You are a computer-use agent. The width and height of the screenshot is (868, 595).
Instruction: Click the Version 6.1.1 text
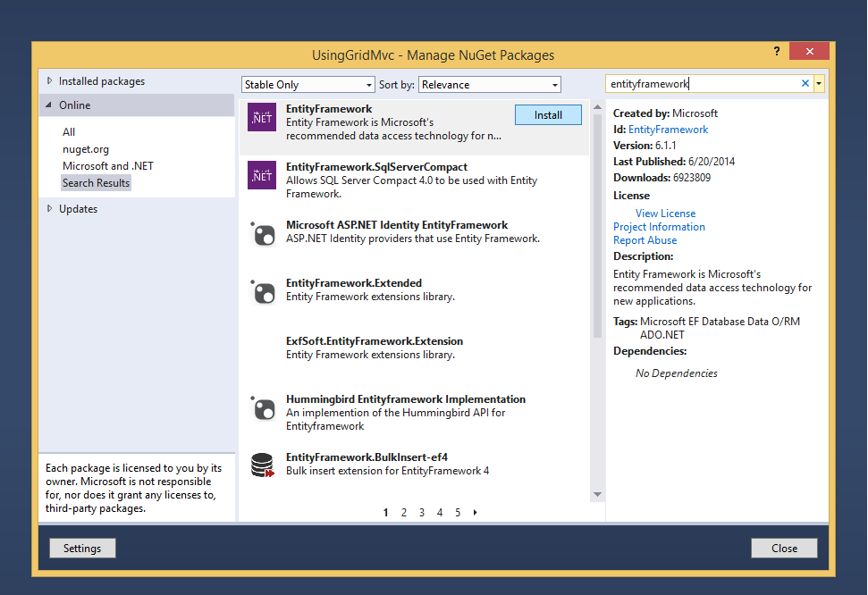[x=645, y=146]
